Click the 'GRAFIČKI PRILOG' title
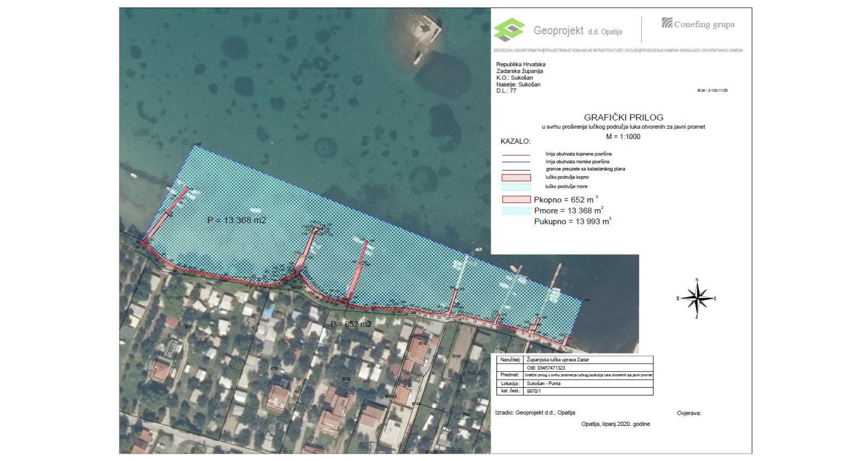The image size is (868, 461). pos(623,117)
